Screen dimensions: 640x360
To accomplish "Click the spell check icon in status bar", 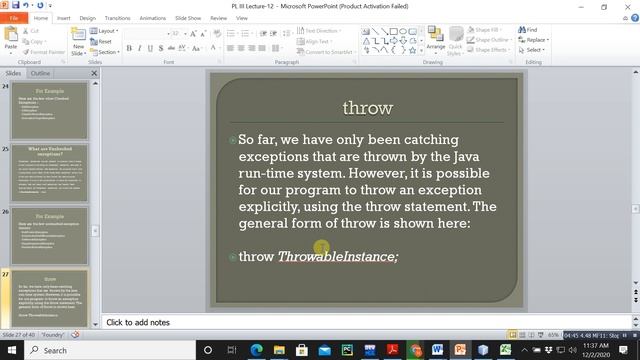I will [75, 335].
